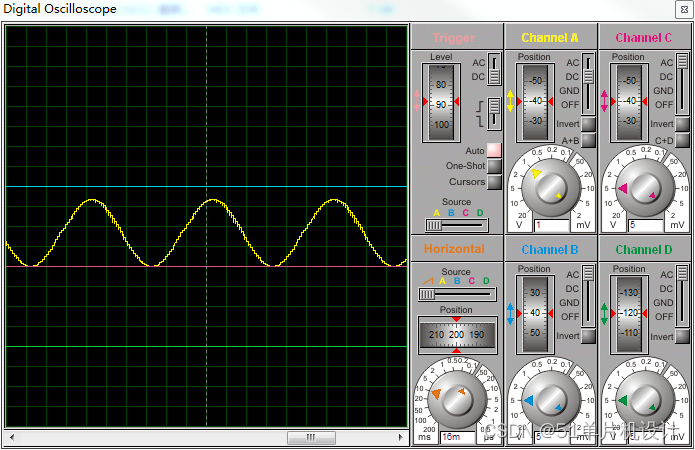
Task: Click the GND label of Channel A
Action: 570,91
